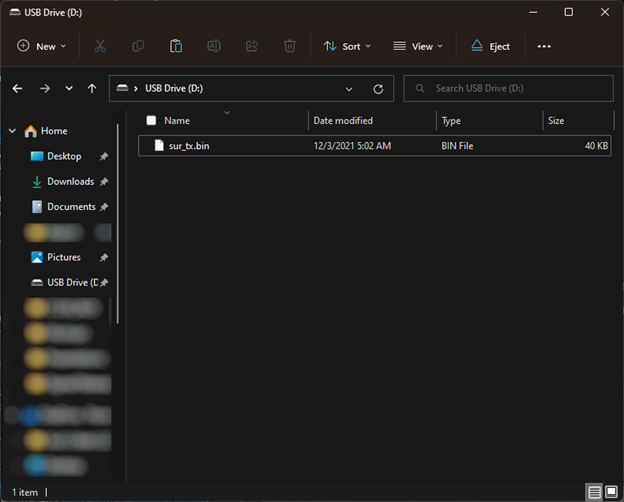Click the Cut scissors icon

coord(100,46)
